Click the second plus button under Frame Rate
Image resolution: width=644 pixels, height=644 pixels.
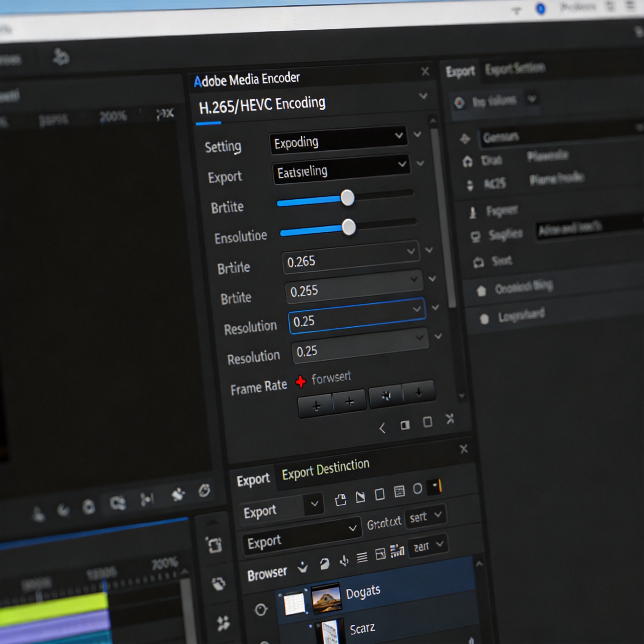pos(349,401)
